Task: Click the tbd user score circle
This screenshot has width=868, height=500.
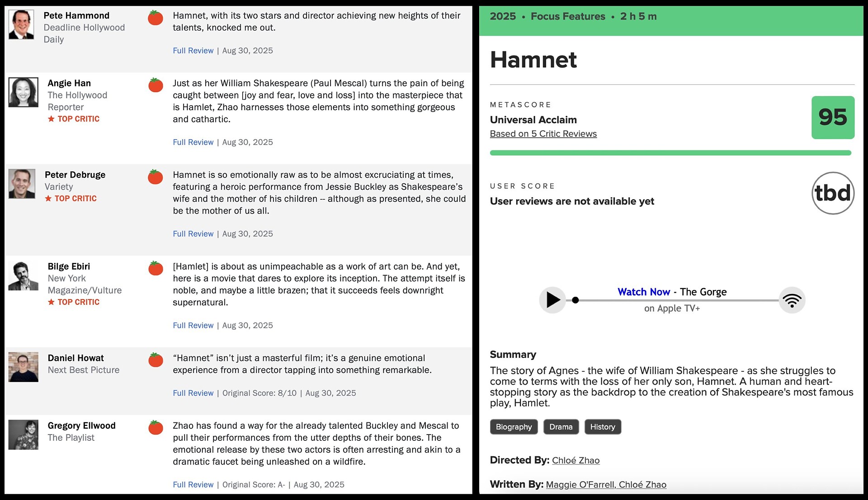Action: point(833,193)
